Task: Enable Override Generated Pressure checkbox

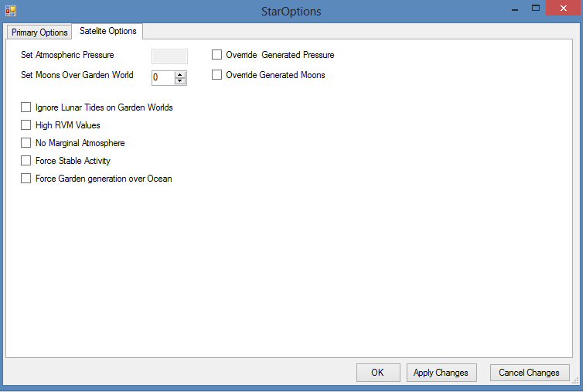Action: (217, 55)
